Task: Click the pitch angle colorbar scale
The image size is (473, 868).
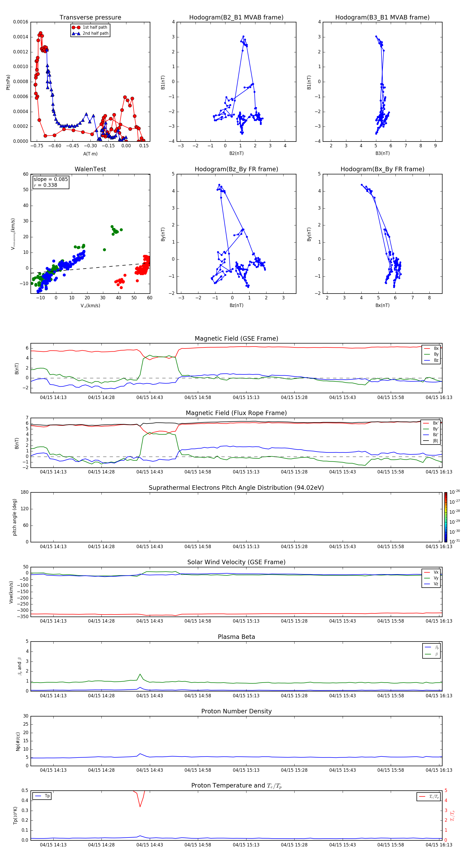Action: pos(446,517)
